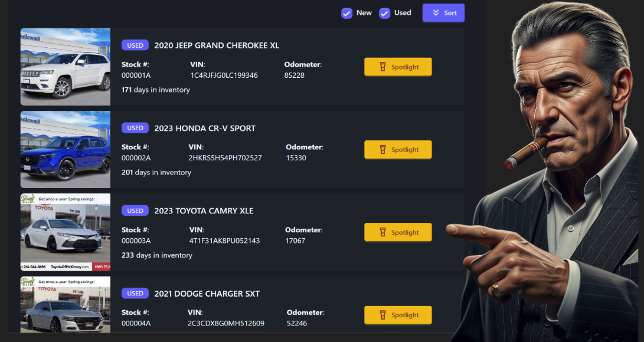
Task: Select the 2021 DODGE CHARGER SXT title
Action: 207,294
